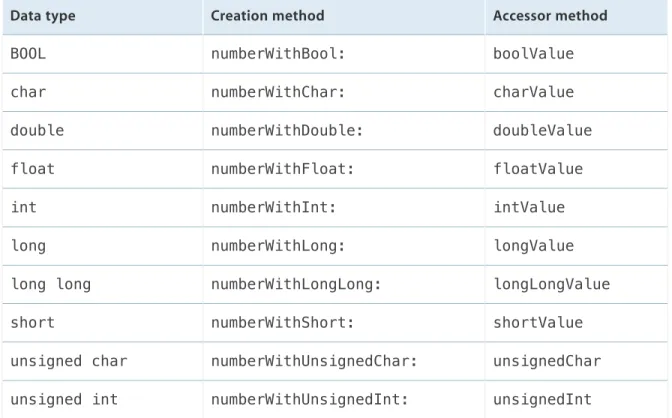Screen dimensions: 672x418
Task: Select the 'numberWithInt:' cell
Action: pos(344,207)
